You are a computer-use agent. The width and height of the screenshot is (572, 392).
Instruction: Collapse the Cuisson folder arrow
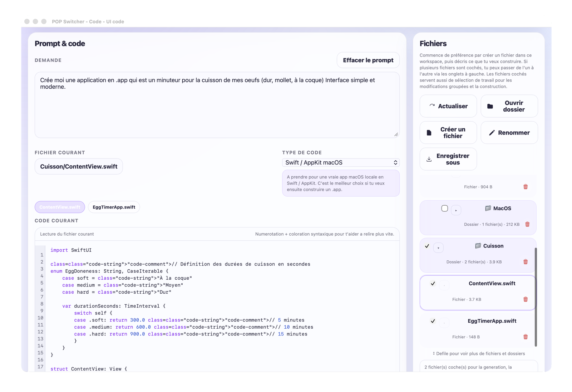pos(438,248)
